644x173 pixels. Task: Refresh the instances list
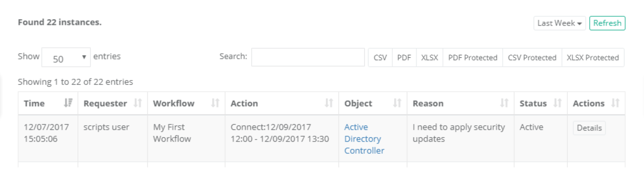click(x=607, y=23)
